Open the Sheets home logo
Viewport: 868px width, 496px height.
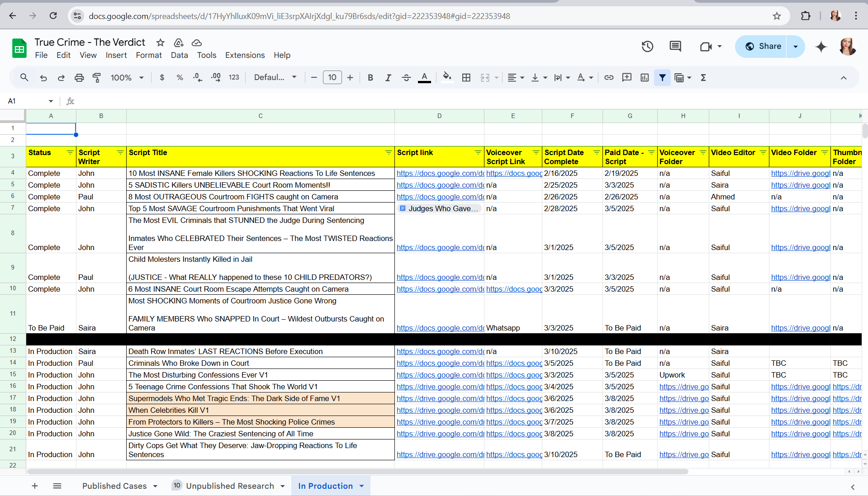(19, 48)
